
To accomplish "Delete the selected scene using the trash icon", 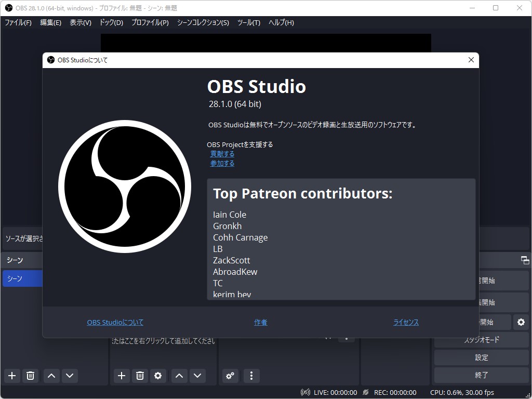I will [x=30, y=376].
